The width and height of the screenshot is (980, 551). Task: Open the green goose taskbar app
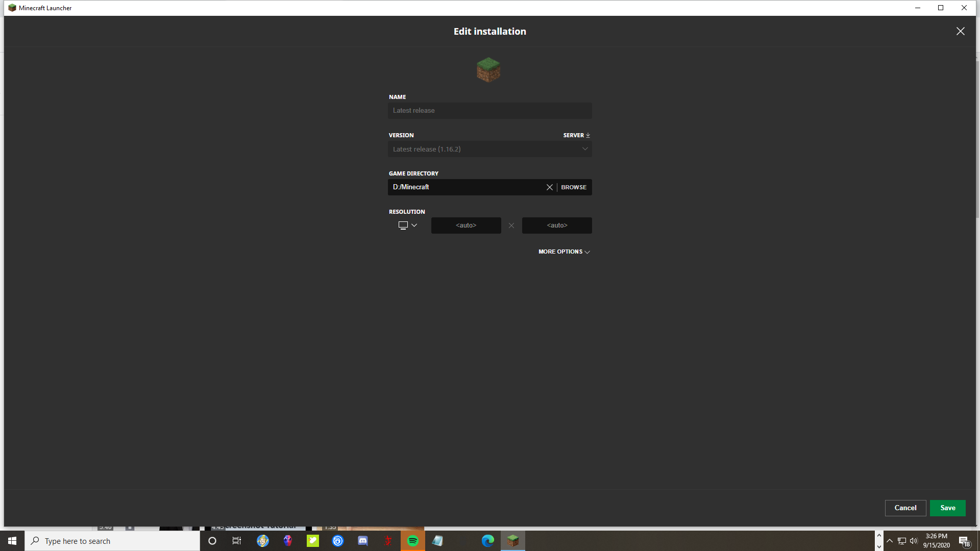pos(313,541)
